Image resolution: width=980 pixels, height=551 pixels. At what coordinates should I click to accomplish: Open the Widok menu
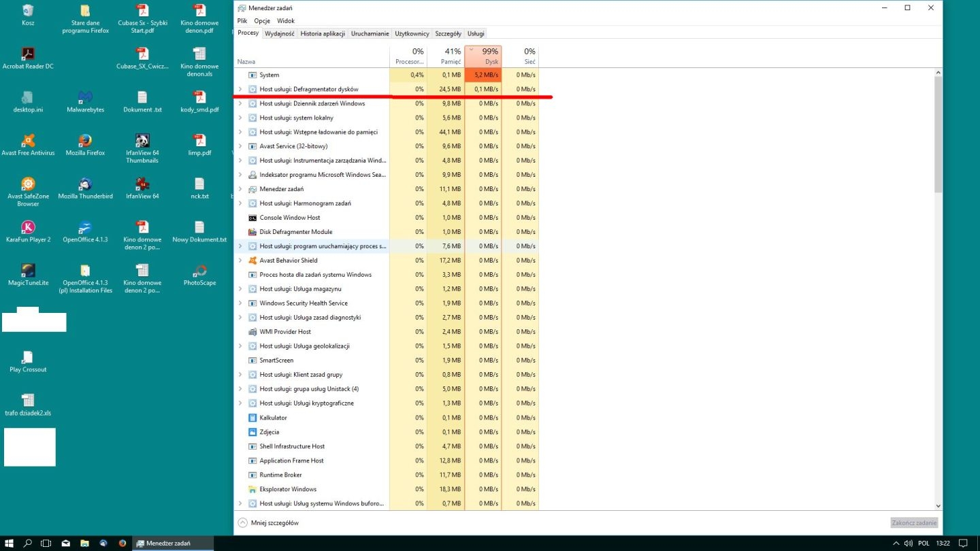click(x=286, y=21)
